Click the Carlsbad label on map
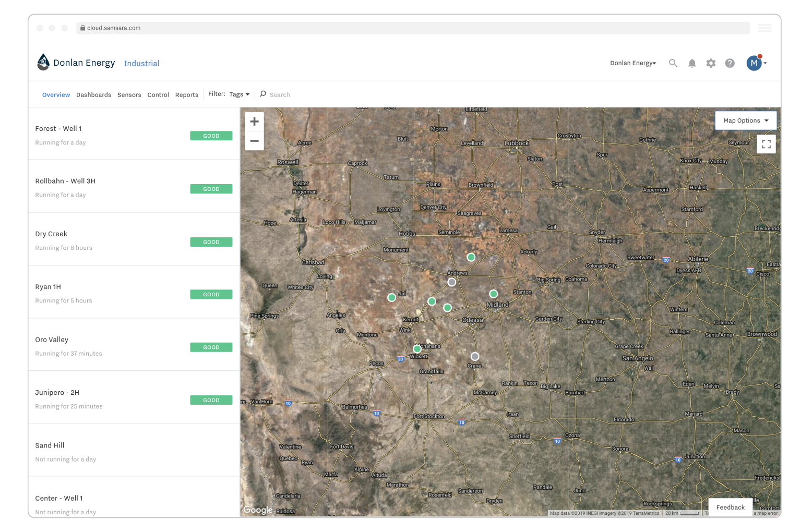Image resolution: width=801 pixels, height=532 pixels. 313,262
